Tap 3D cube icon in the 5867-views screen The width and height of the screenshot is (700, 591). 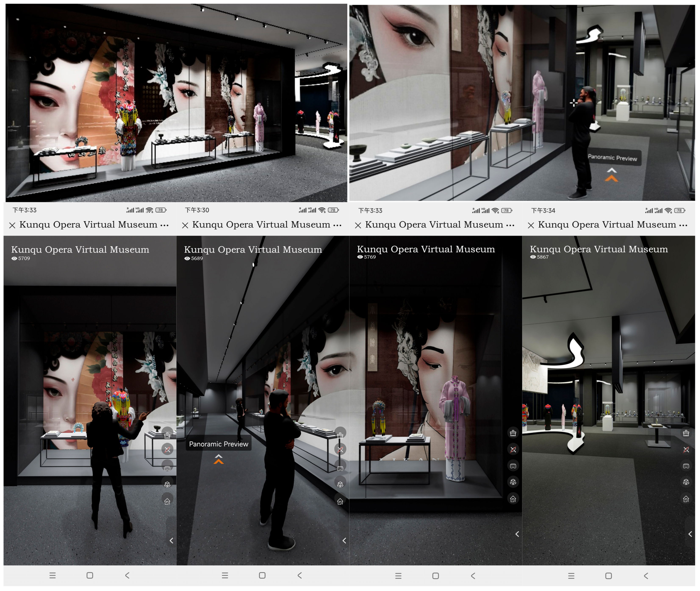[686, 482]
